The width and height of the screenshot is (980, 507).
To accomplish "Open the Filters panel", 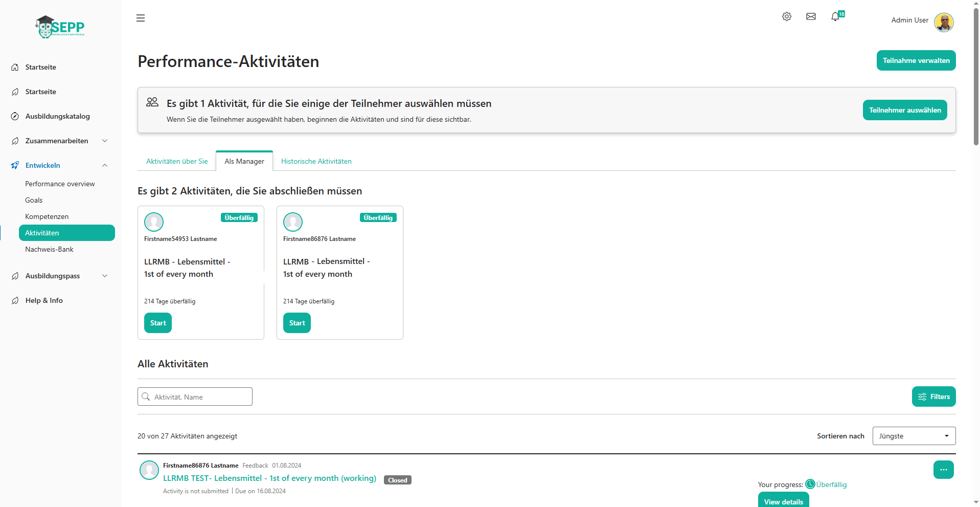I will (933, 396).
